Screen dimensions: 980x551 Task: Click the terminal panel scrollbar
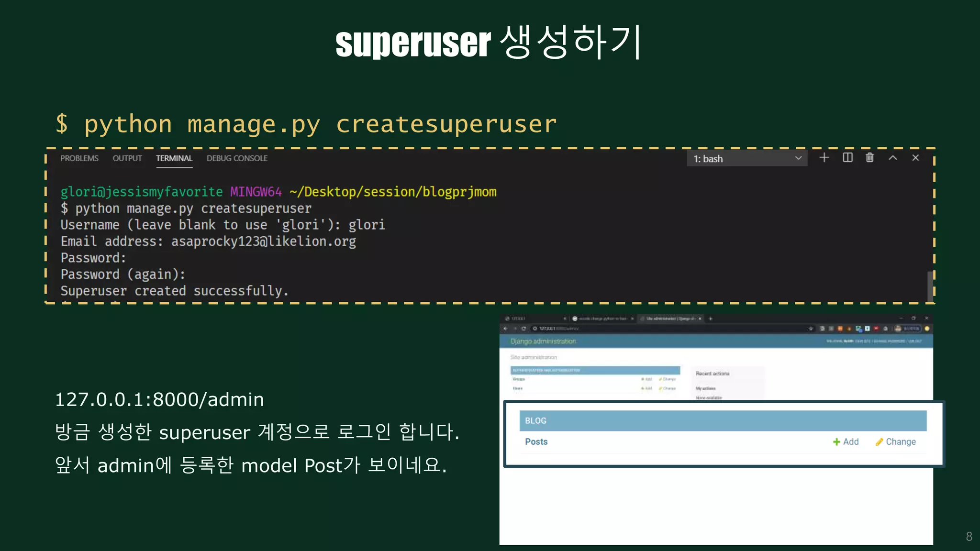coord(930,286)
